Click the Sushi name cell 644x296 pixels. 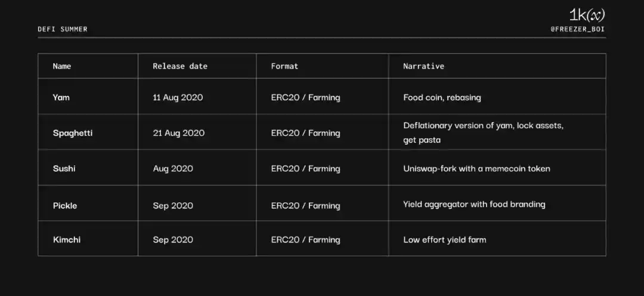pyautogui.click(x=64, y=169)
